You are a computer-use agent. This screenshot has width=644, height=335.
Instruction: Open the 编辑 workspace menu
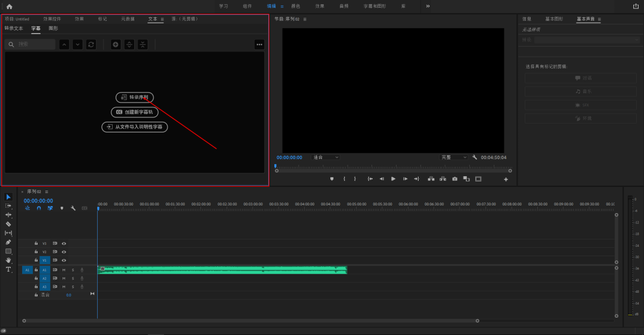click(x=281, y=7)
